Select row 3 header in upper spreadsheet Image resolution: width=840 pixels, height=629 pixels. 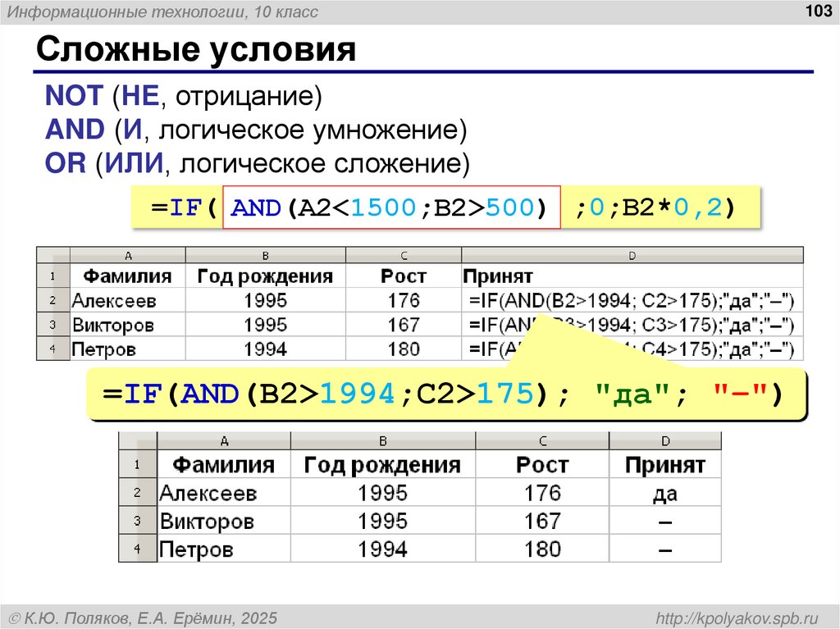coord(53,324)
